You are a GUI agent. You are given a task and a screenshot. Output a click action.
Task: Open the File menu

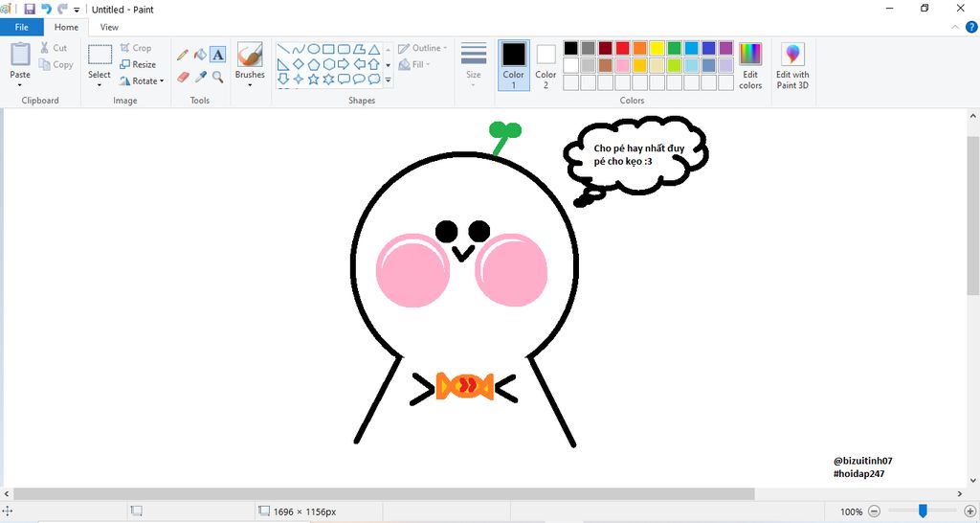coord(21,27)
